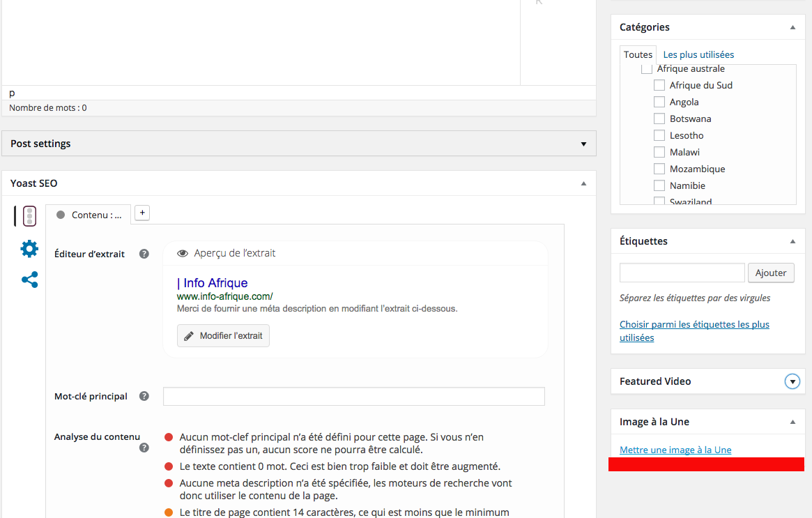Image resolution: width=812 pixels, height=518 pixels.
Task: Click help icon under Analyse du contenu
Action: 144,448
